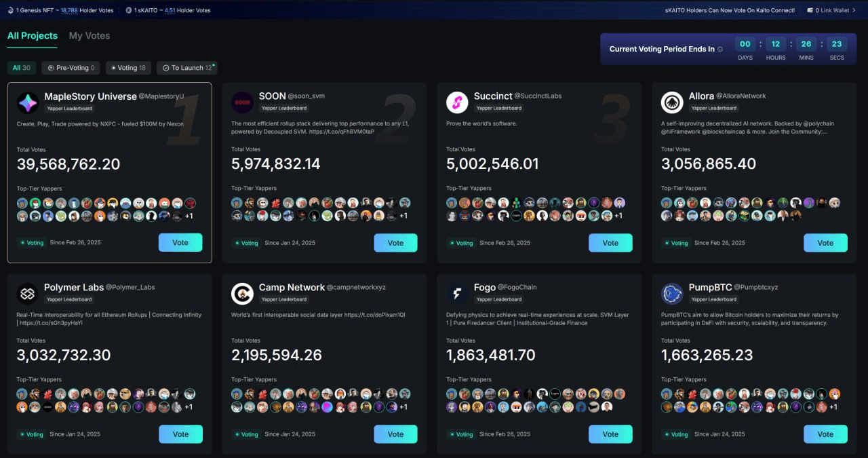Select the All 30 filter
The height and width of the screenshot is (458, 868).
tap(22, 68)
